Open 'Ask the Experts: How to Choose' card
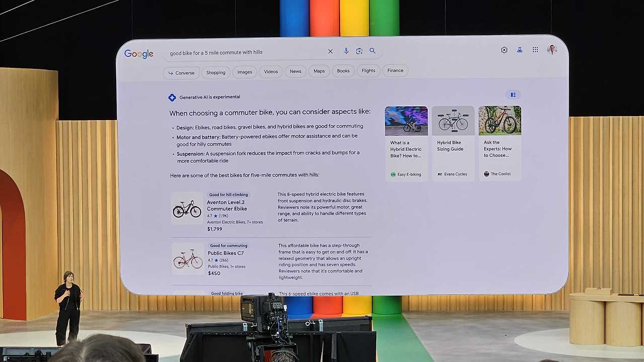Screen dimensions: 644x362 (500, 143)
